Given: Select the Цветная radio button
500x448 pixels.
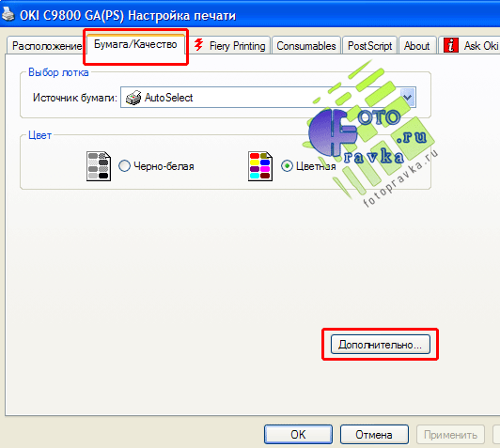Looking at the screenshot, I should point(287,166).
